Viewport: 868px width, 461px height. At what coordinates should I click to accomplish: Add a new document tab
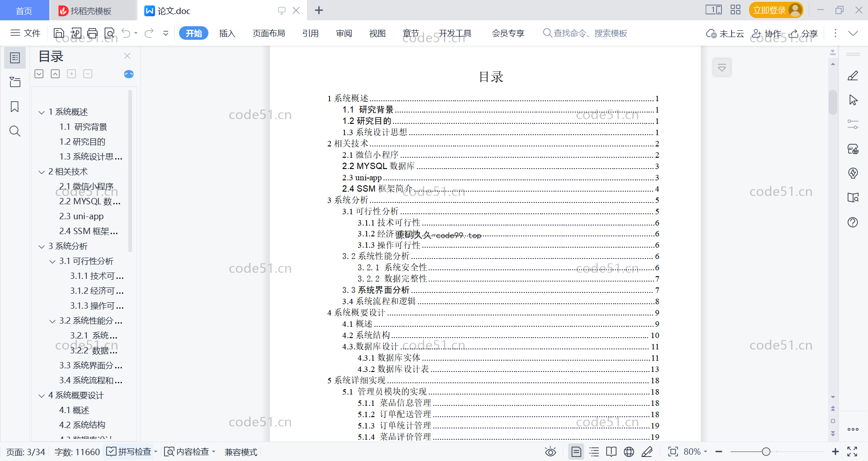[319, 10]
